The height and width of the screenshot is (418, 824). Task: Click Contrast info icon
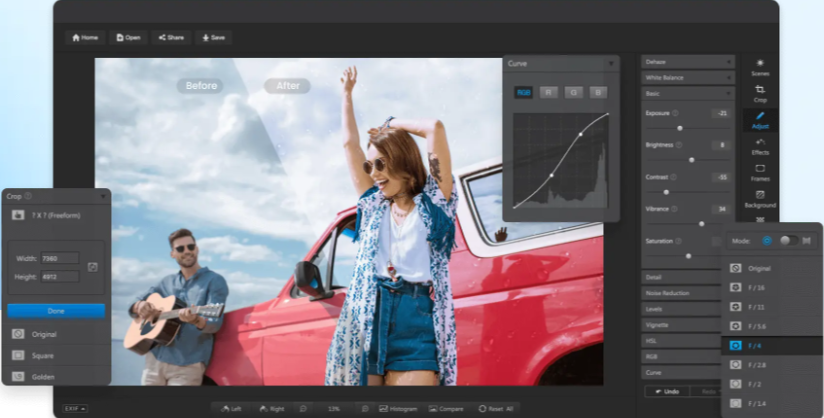tap(673, 177)
